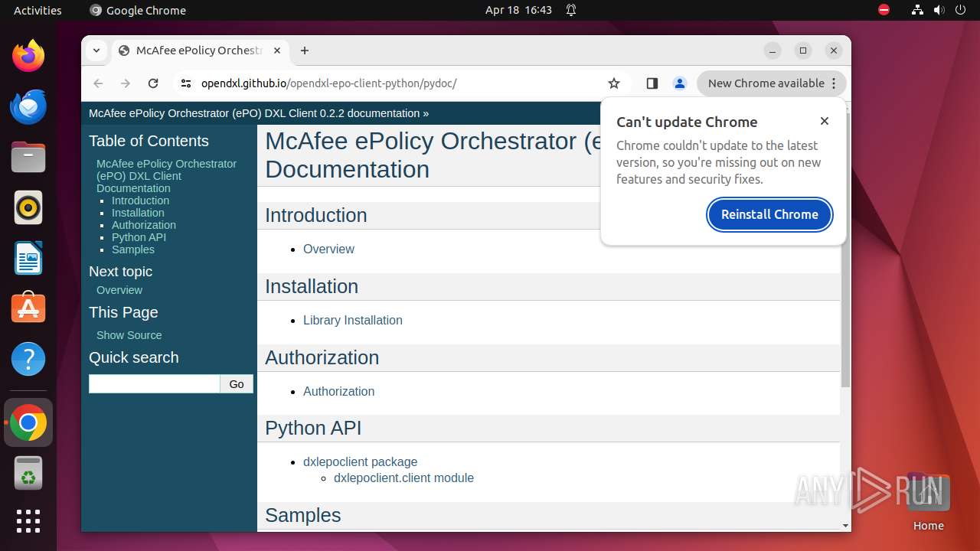Focus the Quick search input field
980x551 pixels.
click(x=155, y=384)
